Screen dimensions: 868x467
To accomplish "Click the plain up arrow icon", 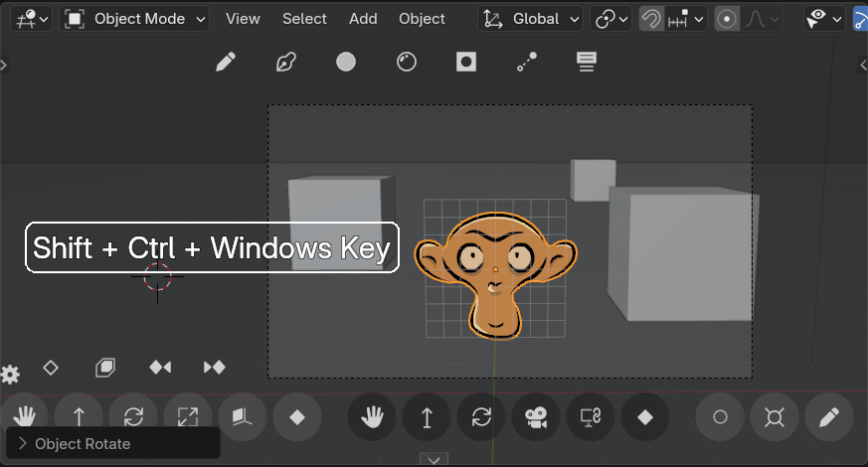I will pos(79,416).
